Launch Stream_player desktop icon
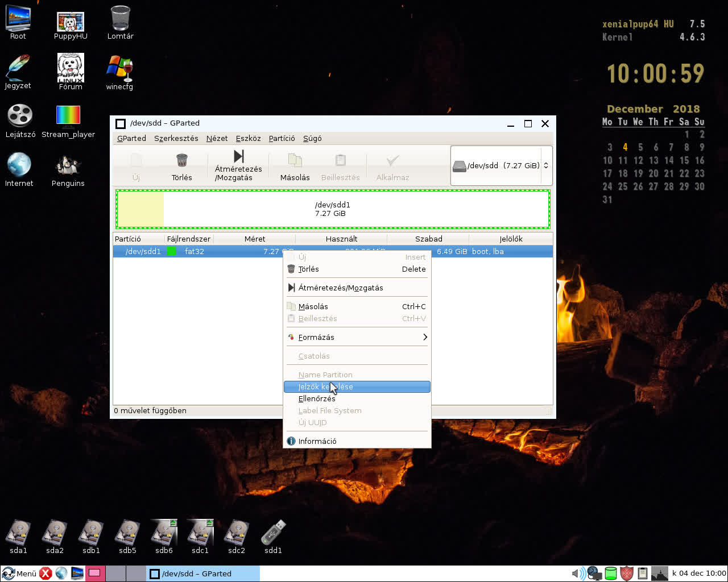The width and height of the screenshot is (728, 582). tap(68, 121)
